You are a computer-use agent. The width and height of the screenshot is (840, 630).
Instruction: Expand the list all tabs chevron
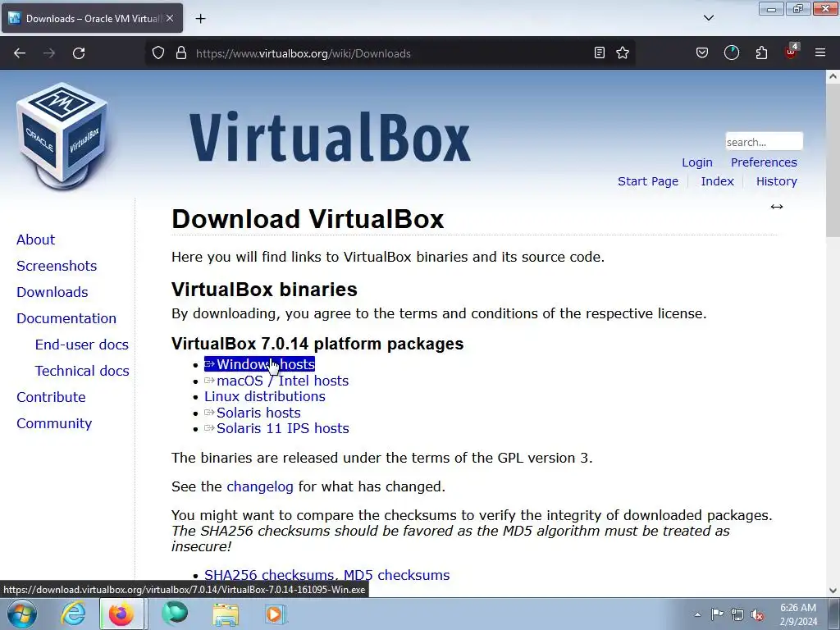click(x=708, y=18)
